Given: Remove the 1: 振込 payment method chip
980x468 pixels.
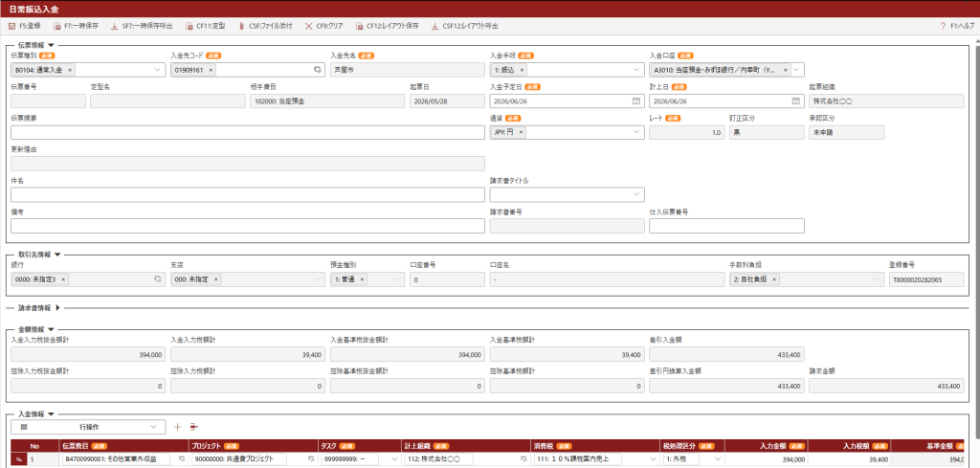Looking at the screenshot, I should [x=523, y=70].
